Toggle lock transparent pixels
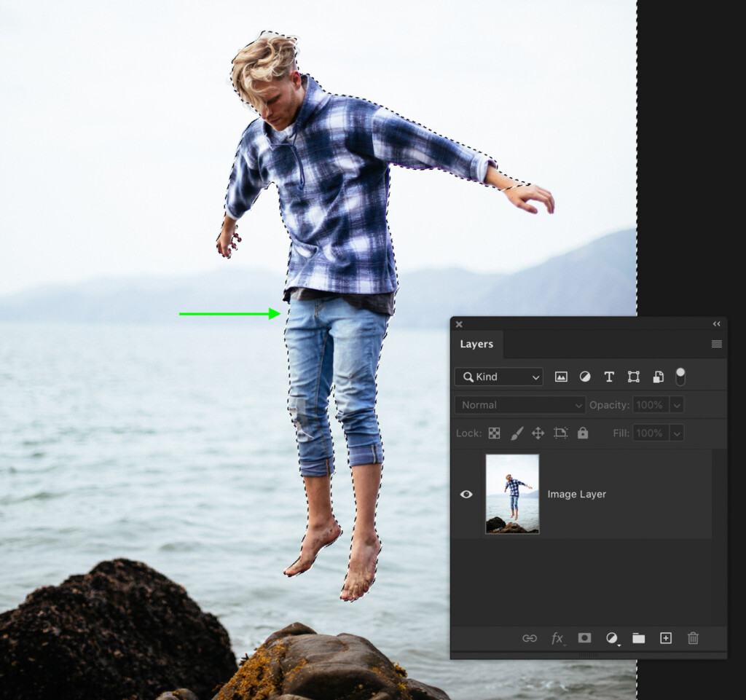This screenshot has width=746, height=700. pos(495,433)
